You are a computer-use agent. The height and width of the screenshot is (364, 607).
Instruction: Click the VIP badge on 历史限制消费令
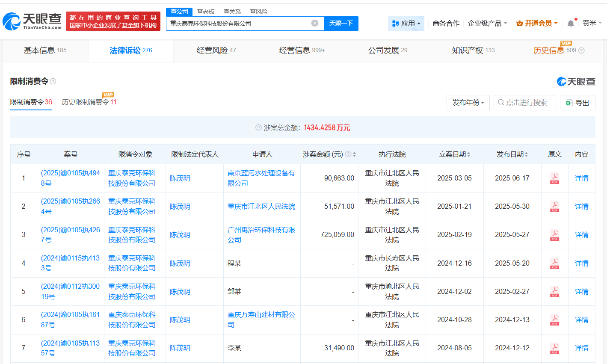pyautogui.click(x=107, y=95)
